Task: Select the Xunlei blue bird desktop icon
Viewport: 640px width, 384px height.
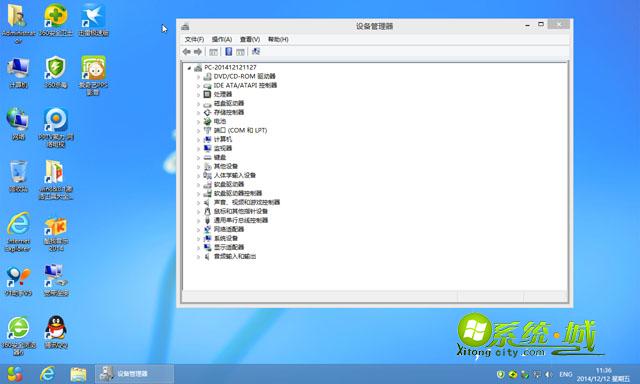Action: 93,16
